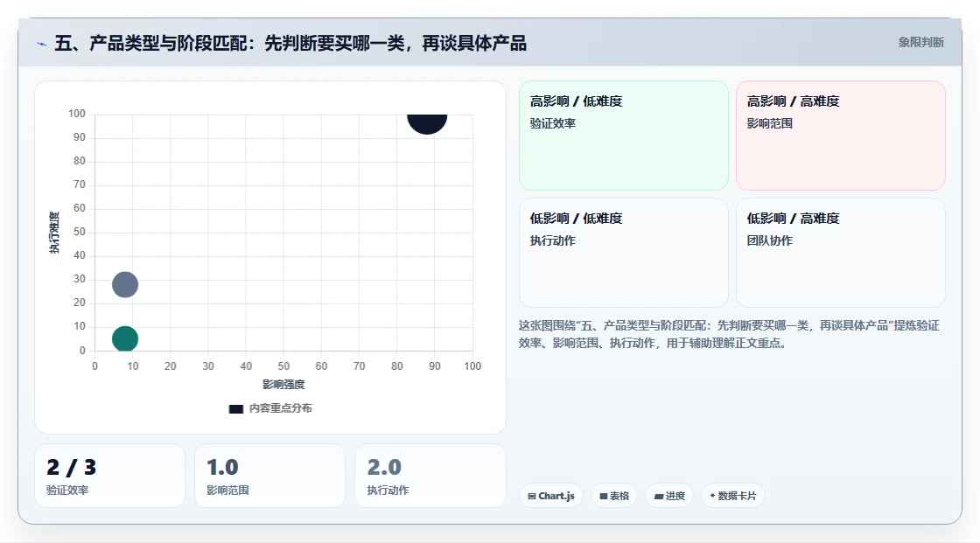The width and height of the screenshot is (980, 543).
Task: Click 团队协作 text in the quadrant card
Action: [770, 240]
